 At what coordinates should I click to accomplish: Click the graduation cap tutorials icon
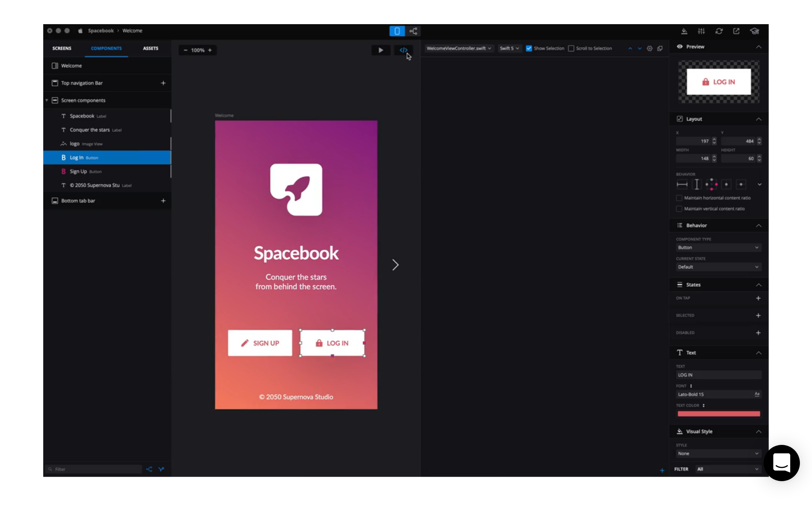click(755, 31)
